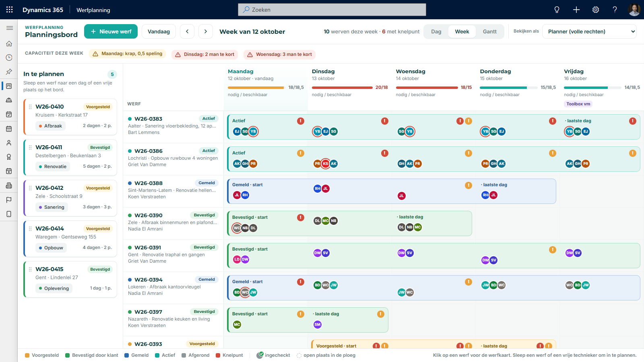Toggle the hamburger navigation menu

(9, 28)
